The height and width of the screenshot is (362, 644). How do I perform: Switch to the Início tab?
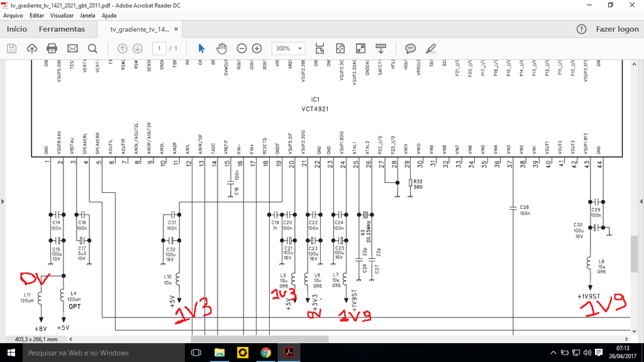click(17, 29)
